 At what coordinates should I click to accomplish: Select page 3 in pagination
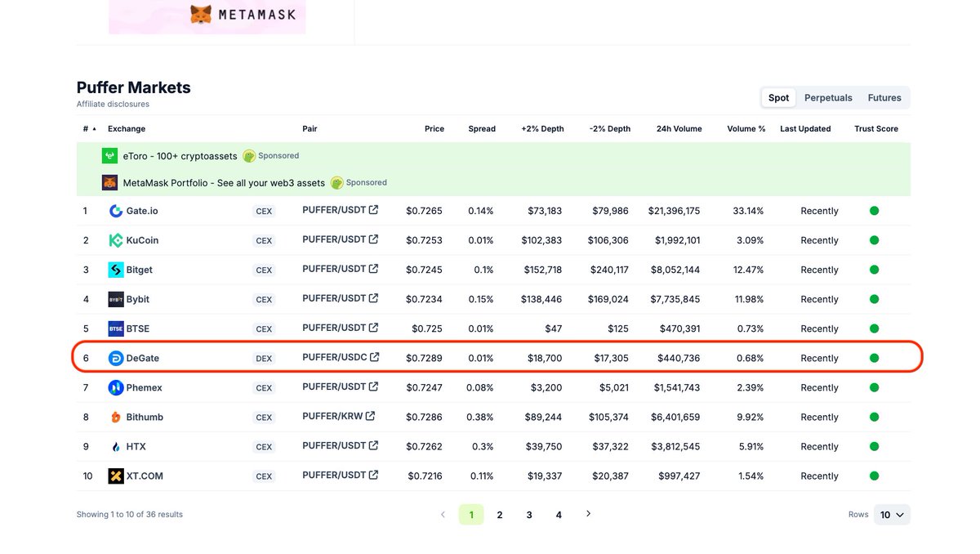point(528,515)
